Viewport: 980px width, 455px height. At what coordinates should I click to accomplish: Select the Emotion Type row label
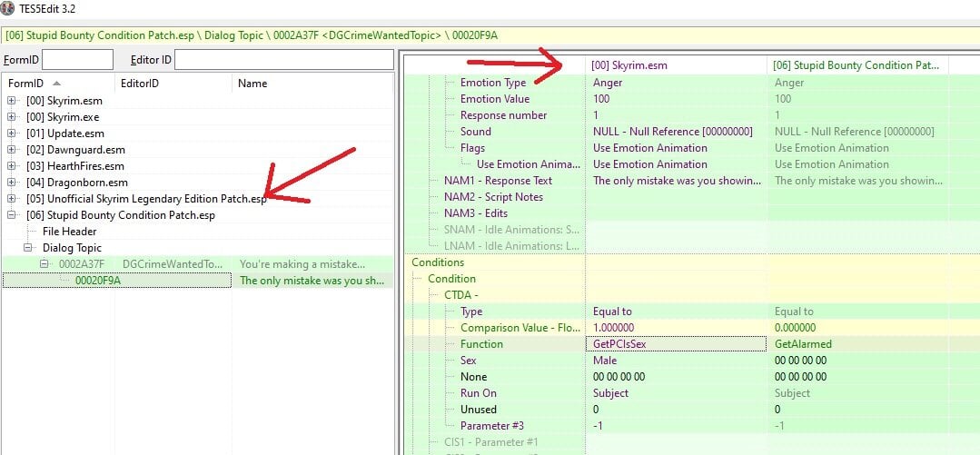(x=493, y=83)
